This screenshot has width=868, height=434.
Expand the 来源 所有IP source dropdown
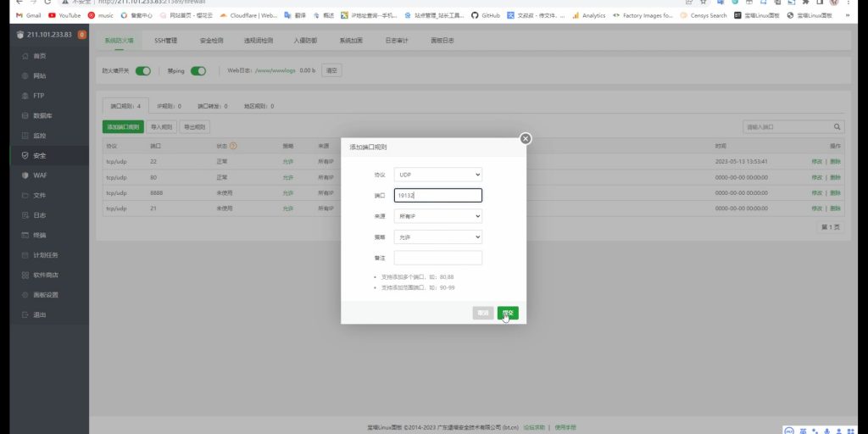438,216
